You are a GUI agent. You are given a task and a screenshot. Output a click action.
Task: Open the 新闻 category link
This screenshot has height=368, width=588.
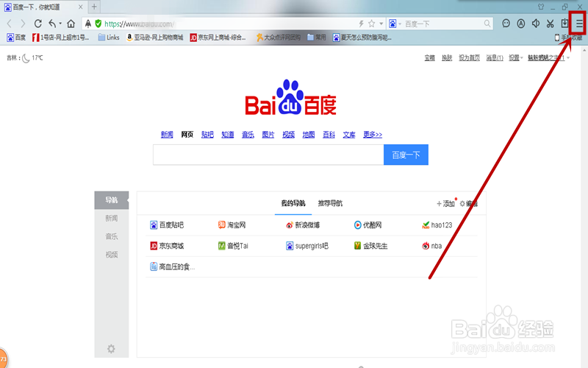(x=167, y=135)
